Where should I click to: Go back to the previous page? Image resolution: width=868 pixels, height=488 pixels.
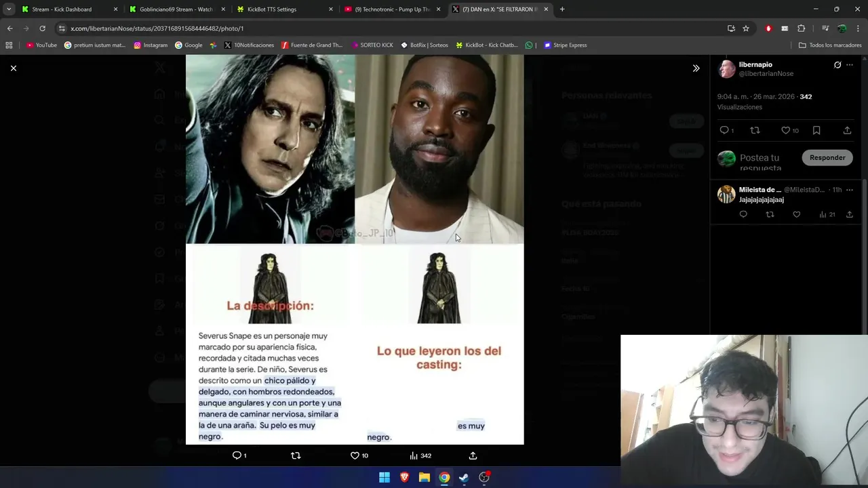[x=9, y=28]
